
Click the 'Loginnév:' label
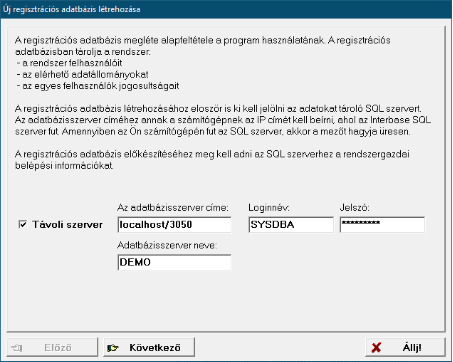(x=269, y=208)
